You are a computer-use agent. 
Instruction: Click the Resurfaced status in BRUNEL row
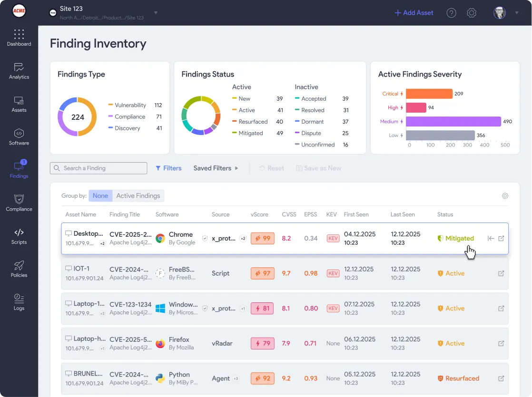(458, 378)
